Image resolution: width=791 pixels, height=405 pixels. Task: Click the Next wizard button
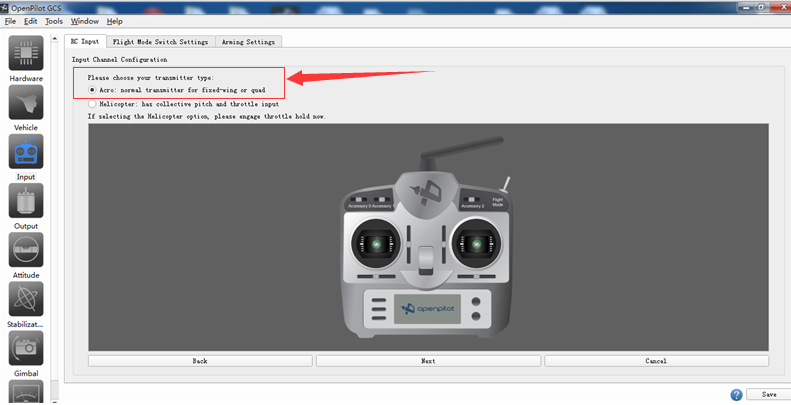(428, 361)
